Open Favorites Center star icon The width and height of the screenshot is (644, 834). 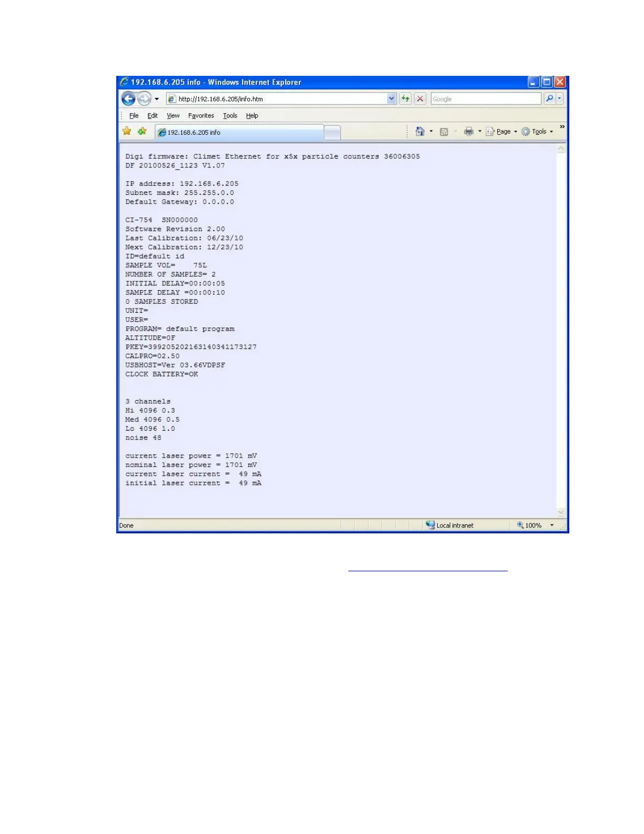pos(127,131)
